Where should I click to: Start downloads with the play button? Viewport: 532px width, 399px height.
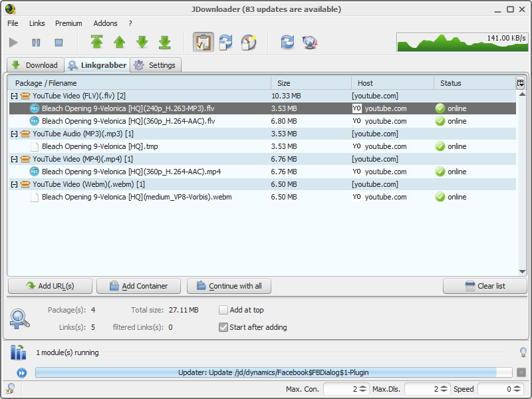[13, 43]
